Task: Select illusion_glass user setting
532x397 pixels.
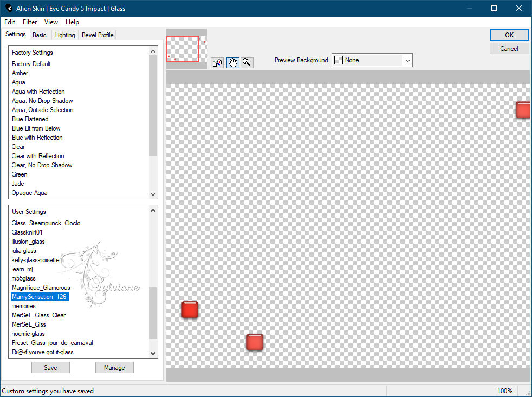Action: tap(28, 241)
